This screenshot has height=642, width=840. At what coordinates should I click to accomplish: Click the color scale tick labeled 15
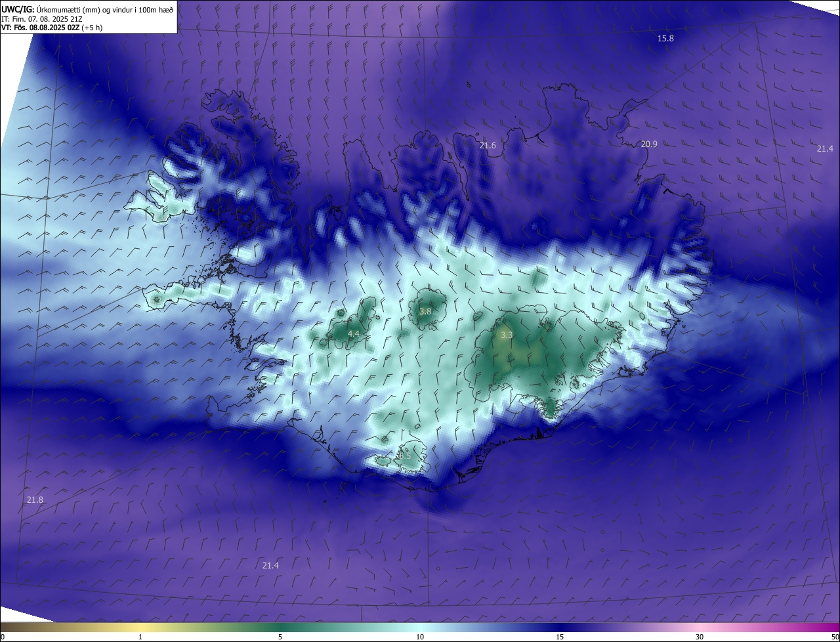pyautogui.click(x=560, y=637)
